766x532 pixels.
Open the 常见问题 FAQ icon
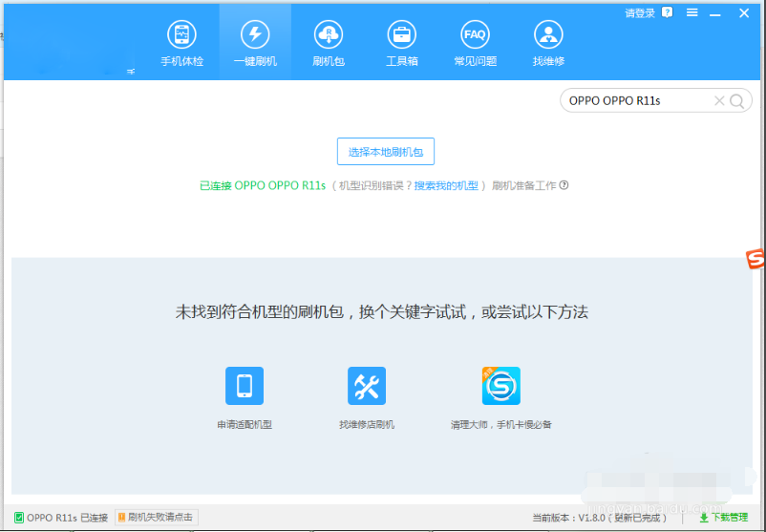[x=475, y=34]
